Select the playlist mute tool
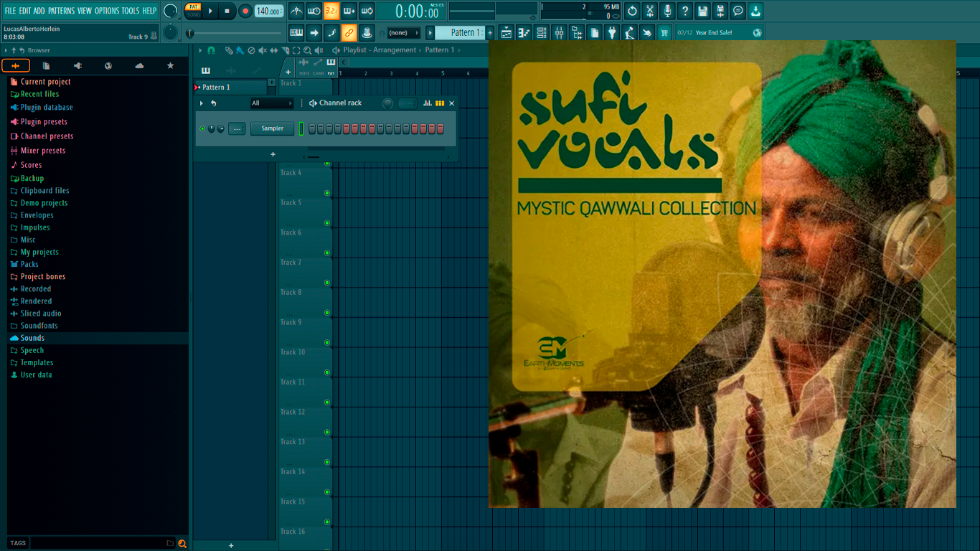Image resolution: width=980 pixels, height=551 pixels. click(262, 50)
